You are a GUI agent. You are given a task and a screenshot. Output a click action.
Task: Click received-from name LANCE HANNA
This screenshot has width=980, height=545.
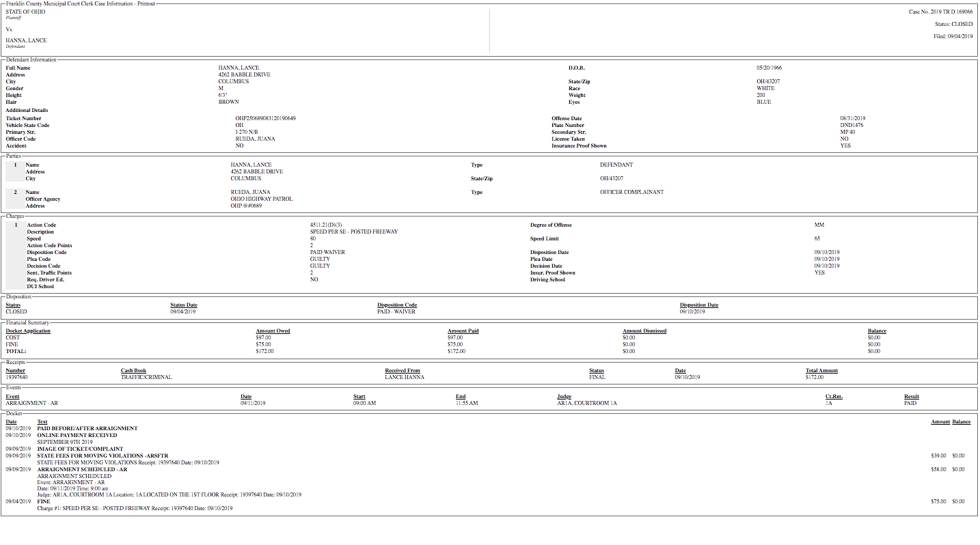(x=405, y=377)
